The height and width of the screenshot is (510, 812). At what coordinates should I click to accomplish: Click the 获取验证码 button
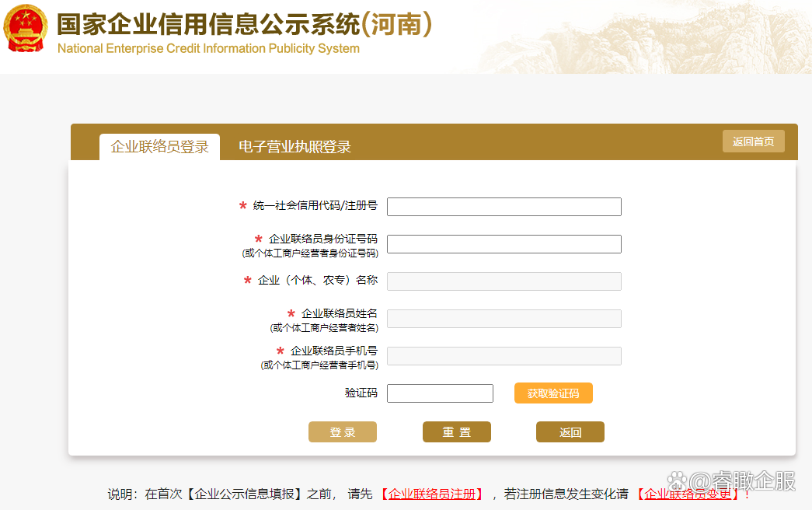coord(553,393)
